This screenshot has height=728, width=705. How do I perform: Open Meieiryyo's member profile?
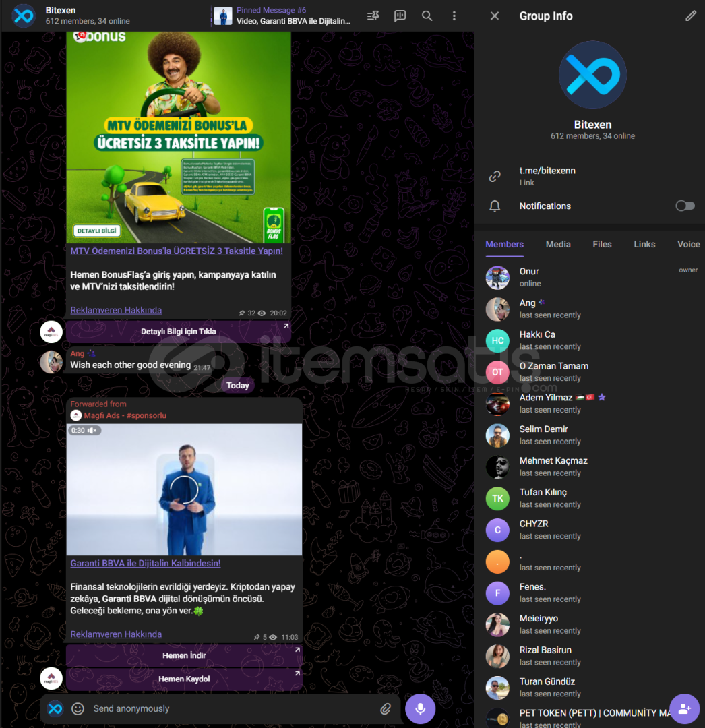tap(591, 624)
